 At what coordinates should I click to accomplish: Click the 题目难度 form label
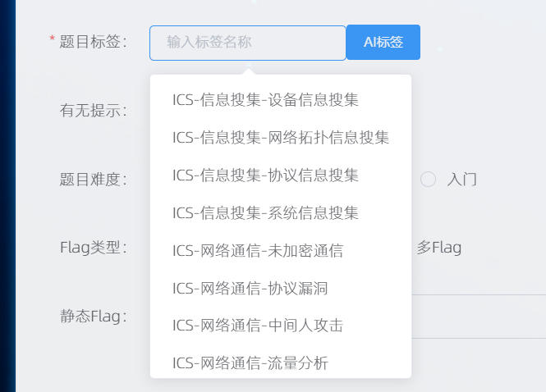coord(93,180)
